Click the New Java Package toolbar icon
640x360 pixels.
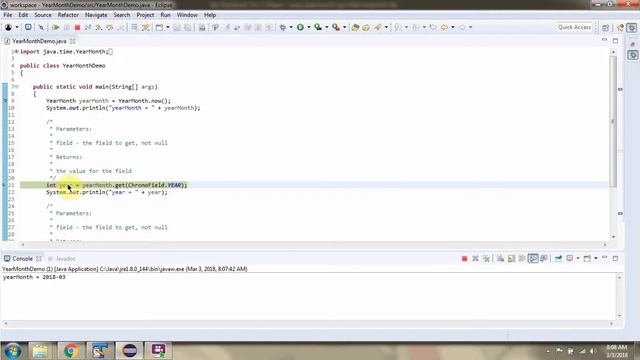(x=355, y=27)
